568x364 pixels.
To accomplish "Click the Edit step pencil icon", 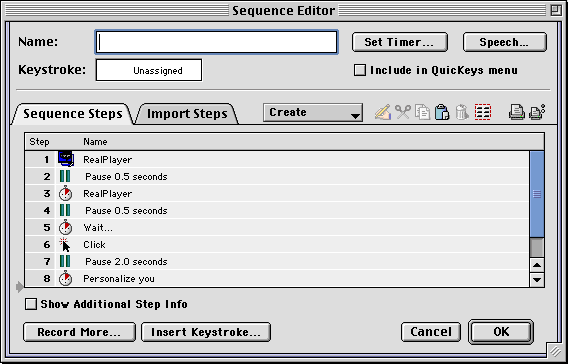I will (383, 112).
